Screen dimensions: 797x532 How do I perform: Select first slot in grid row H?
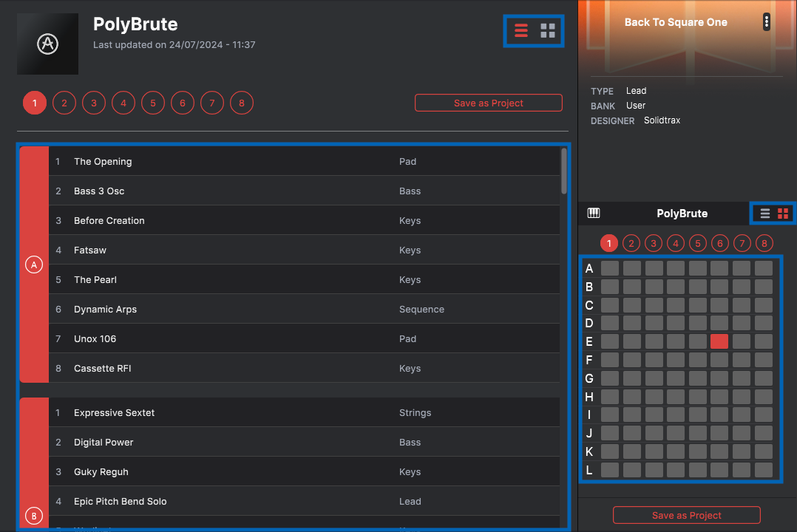coord(610,396)
